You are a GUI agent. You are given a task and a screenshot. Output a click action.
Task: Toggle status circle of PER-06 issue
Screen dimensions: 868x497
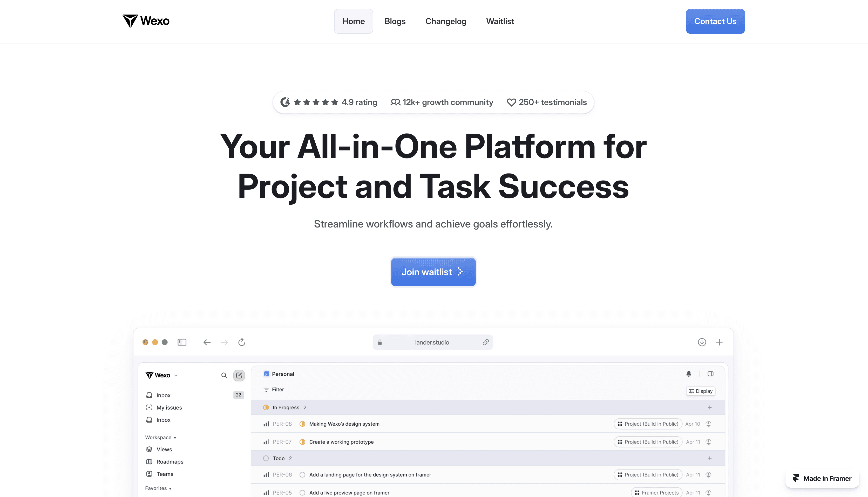[x=302, y=474]
